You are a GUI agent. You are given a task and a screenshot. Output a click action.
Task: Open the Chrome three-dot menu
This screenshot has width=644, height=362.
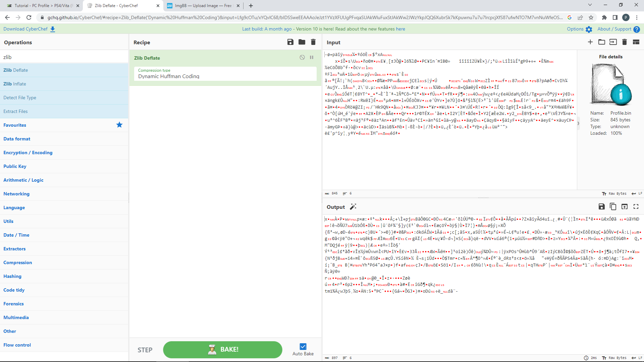click(637, 17)
